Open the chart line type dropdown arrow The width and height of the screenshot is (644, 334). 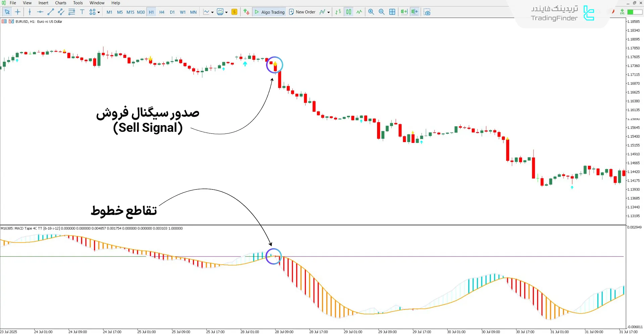(x=212, y=12)
